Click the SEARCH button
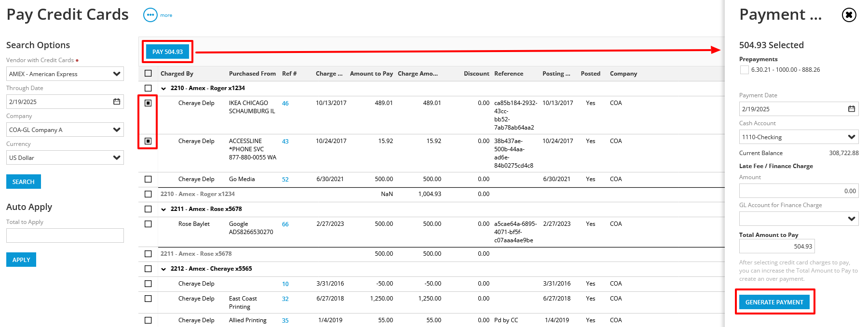This screenshot has width=868, height=327. pyautogui.click(x=24, y=182)
